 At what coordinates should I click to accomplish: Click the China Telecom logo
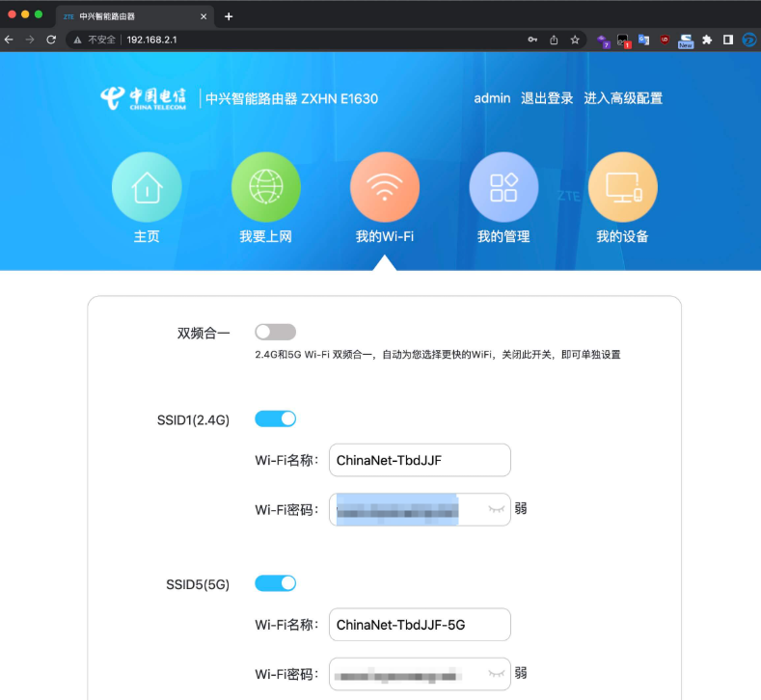click(143, 98)
